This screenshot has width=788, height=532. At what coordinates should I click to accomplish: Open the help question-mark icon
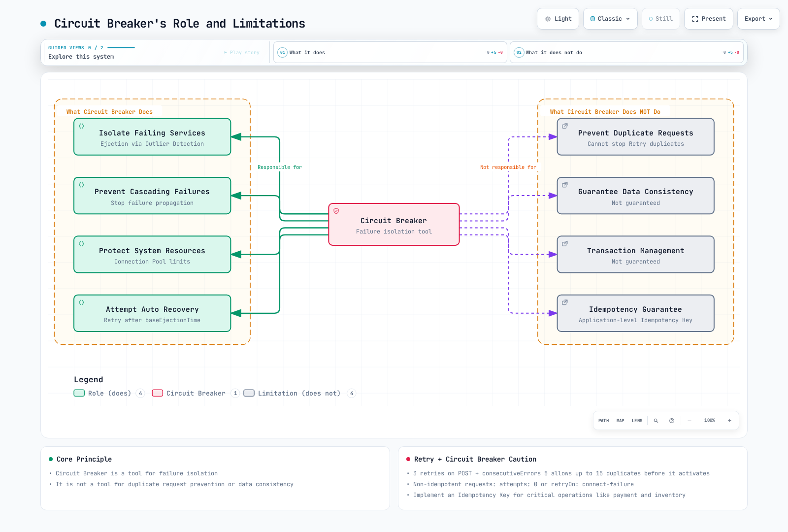click(x=672, y=421)
